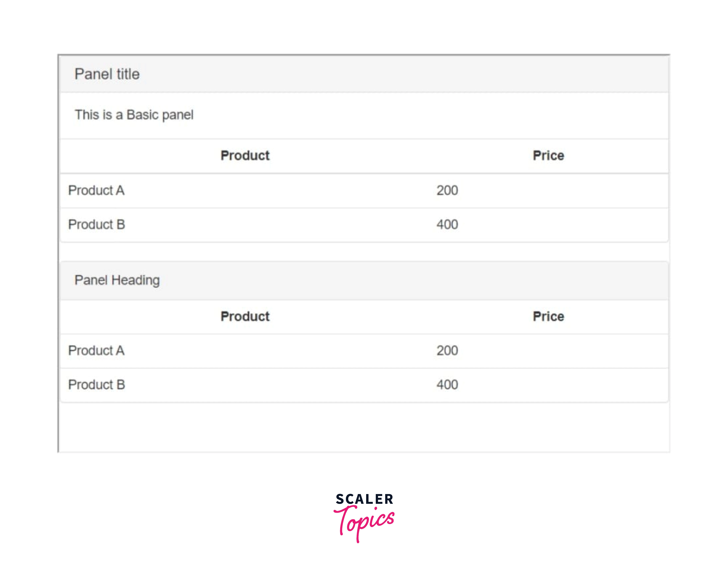Click Product B cell in first table

[x=97, y=225]
